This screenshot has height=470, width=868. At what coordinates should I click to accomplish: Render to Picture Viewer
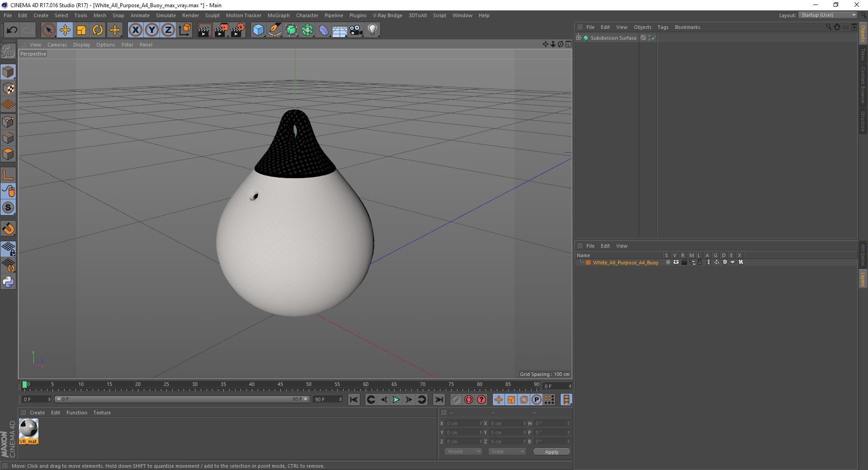coord(221,30)
